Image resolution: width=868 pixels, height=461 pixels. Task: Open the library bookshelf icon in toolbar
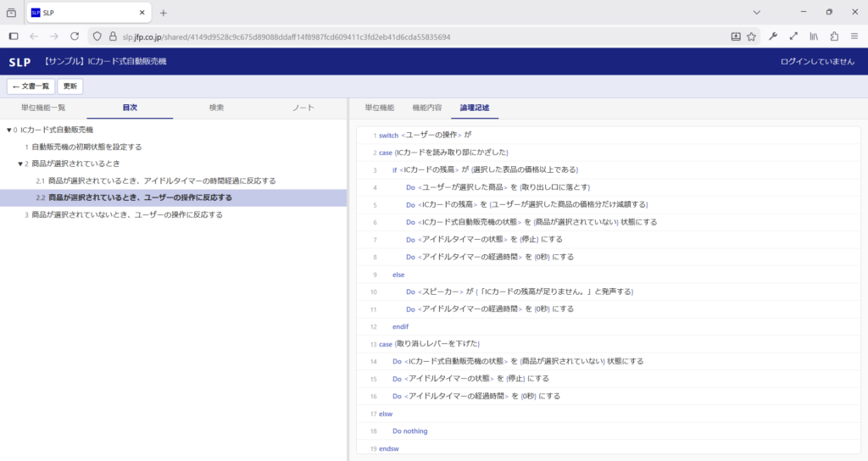[x=814, y=36]
